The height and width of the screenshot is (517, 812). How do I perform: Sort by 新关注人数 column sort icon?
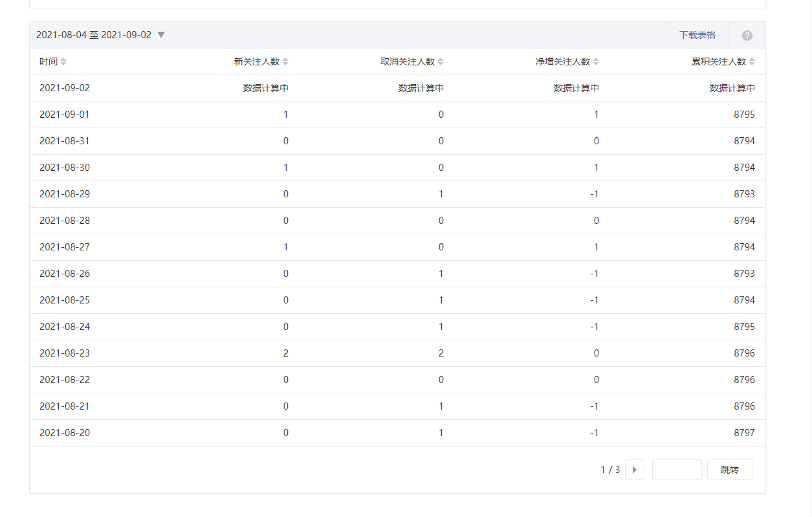(285, 62)
